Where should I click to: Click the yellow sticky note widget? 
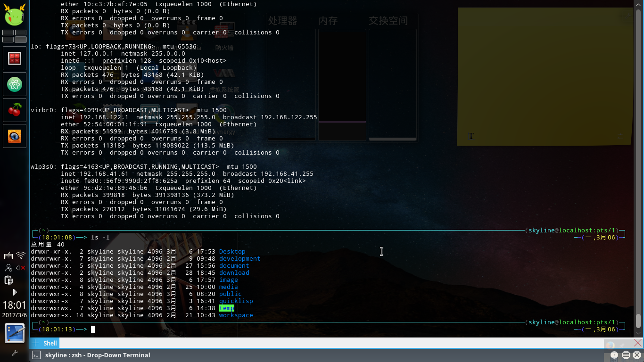[545, 76]
